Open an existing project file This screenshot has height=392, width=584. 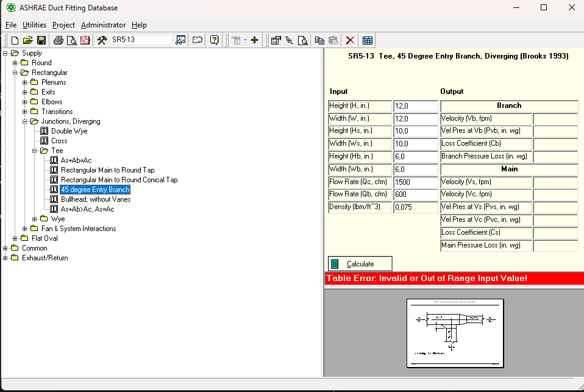point(28,40)
